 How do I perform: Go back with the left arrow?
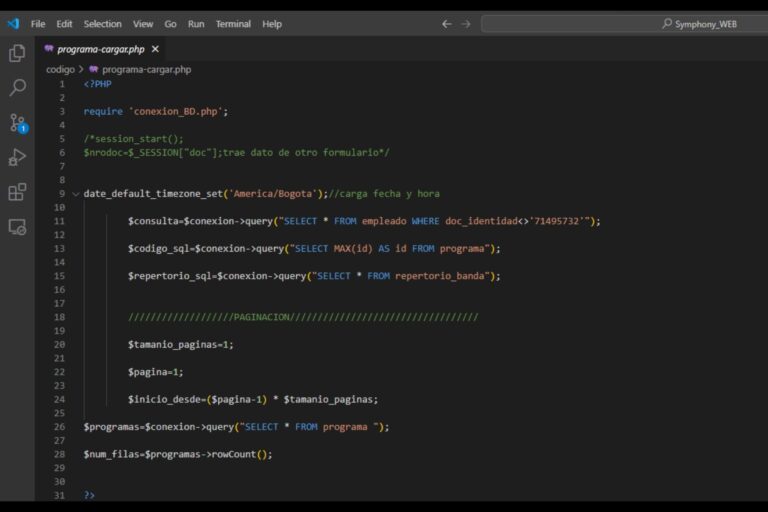click(446, 24)
